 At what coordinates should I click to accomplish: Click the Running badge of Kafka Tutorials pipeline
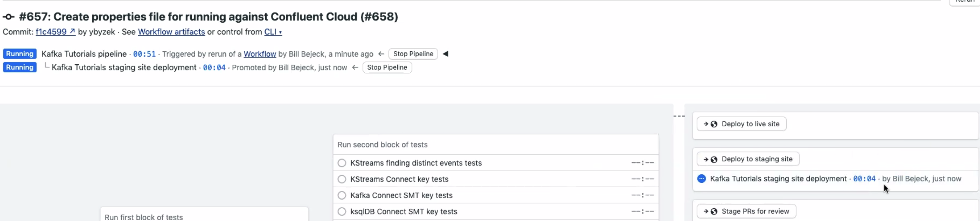point(20,54)
